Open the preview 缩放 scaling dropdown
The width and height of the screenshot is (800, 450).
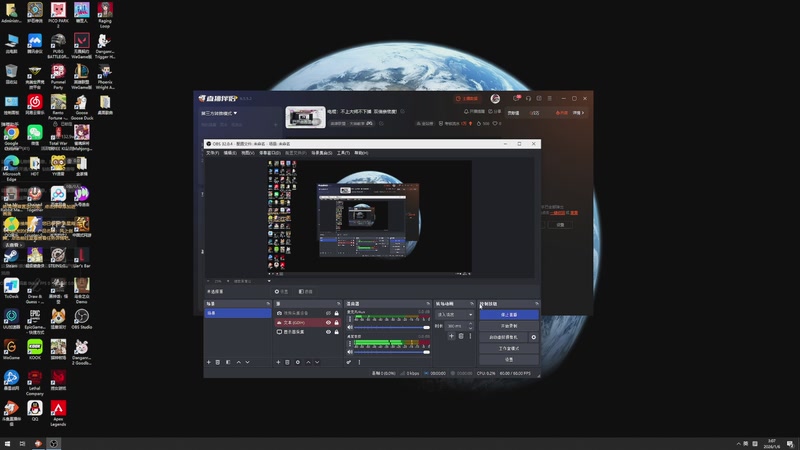point(252,281)
